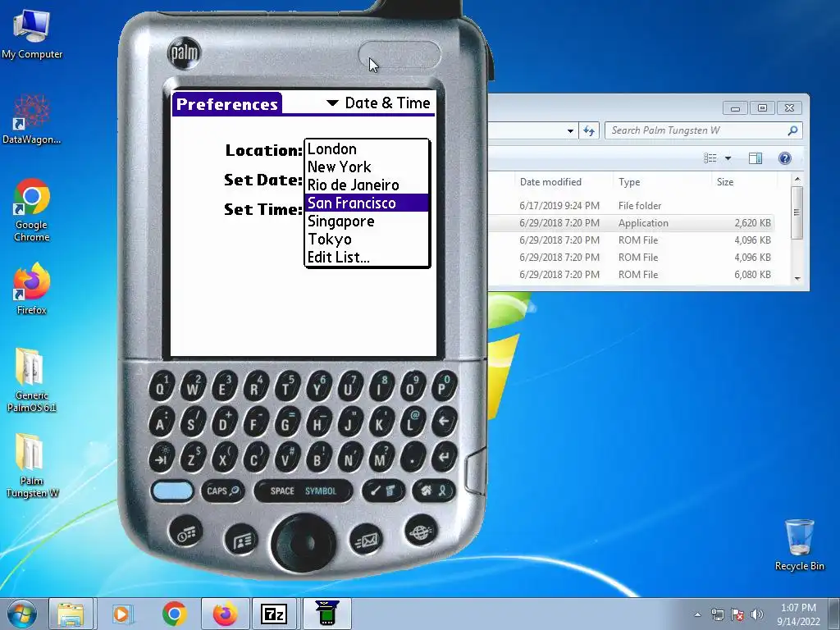Image resolution: width=840 pixels, height=630 pixels.
Task: Tap the Tab arrow key on Palm keyboard
Action: [x=161, y=458]
